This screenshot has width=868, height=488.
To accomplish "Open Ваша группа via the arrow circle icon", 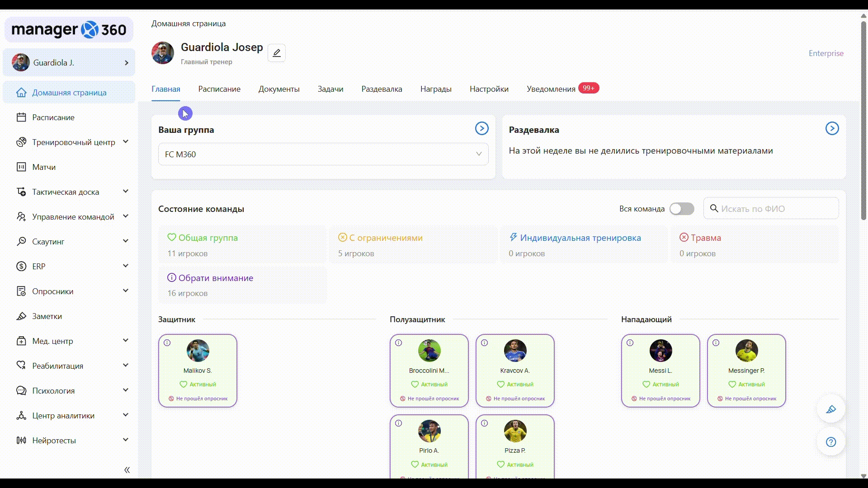I will 481,129.
